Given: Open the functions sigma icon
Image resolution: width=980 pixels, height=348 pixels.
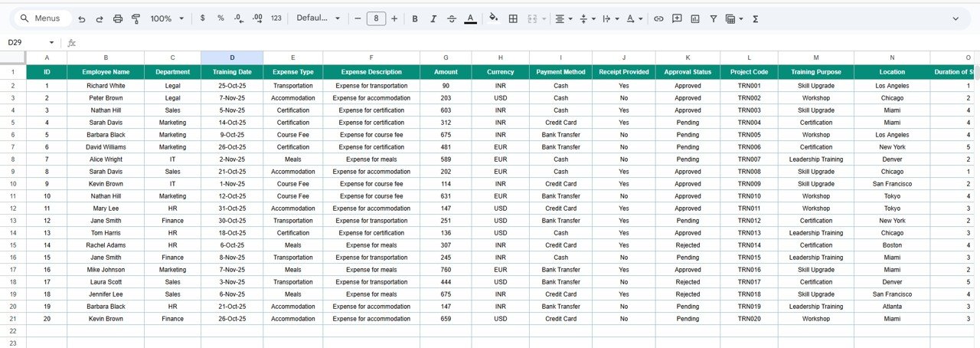Looking at the screenshot, I should pos(756,18).
